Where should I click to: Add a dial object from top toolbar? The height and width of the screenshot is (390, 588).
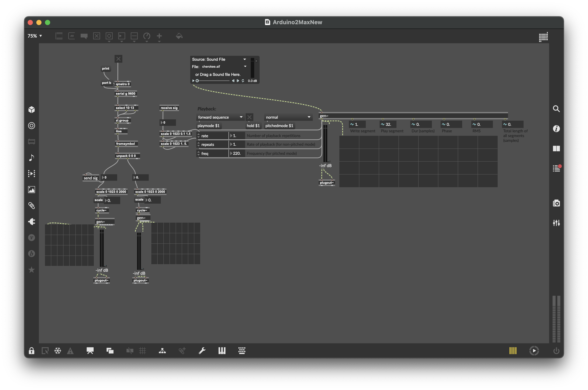[x=147, y=36]
